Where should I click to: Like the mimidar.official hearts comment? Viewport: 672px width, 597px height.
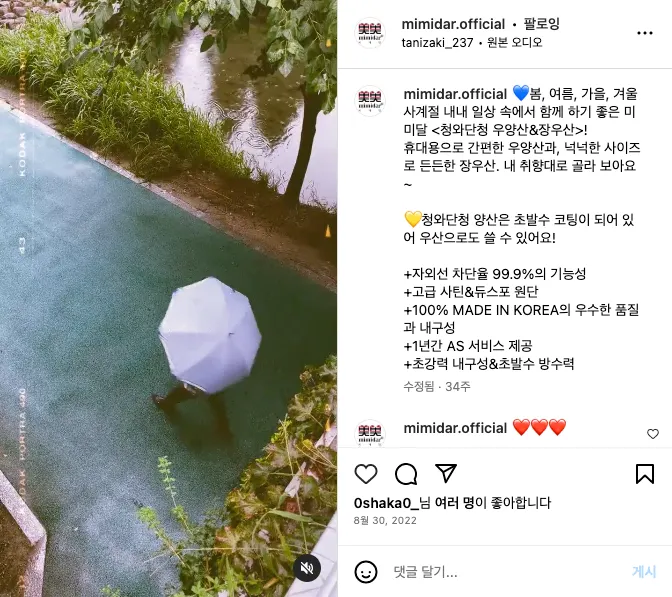(x=653, y=434)
